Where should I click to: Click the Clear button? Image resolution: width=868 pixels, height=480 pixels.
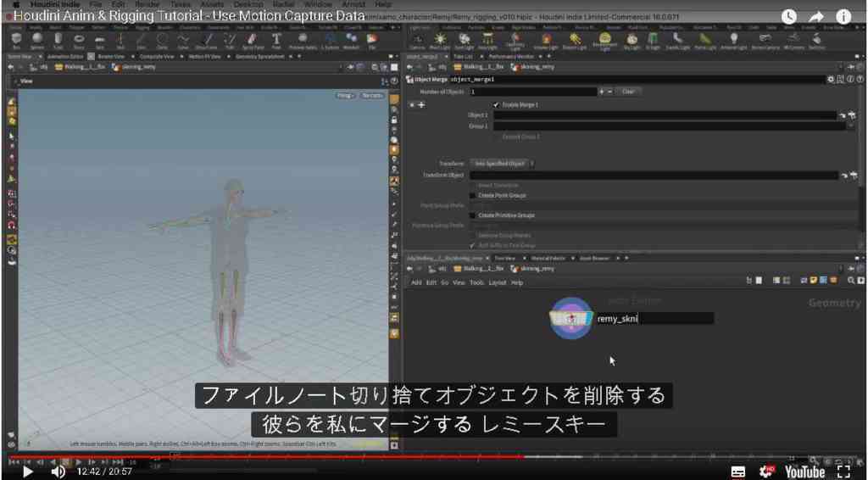[x=628, y=92]
